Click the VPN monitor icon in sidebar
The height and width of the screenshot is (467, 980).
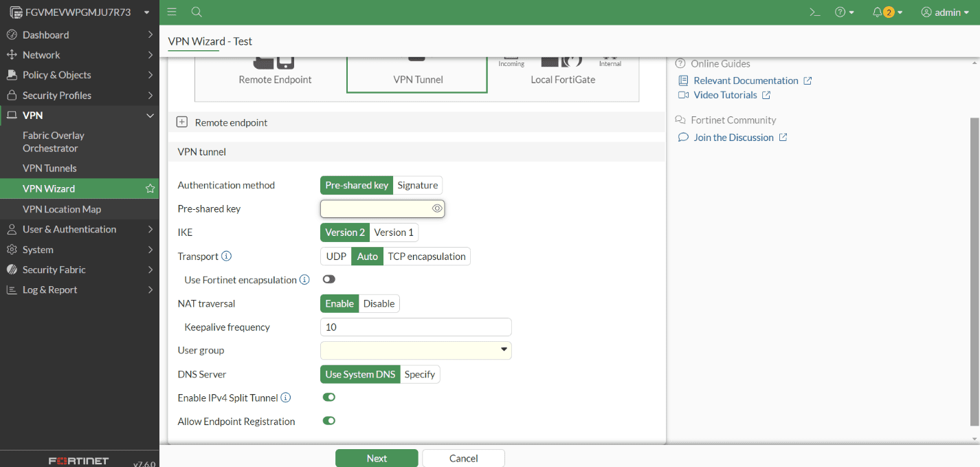click(x=11, y=115)
